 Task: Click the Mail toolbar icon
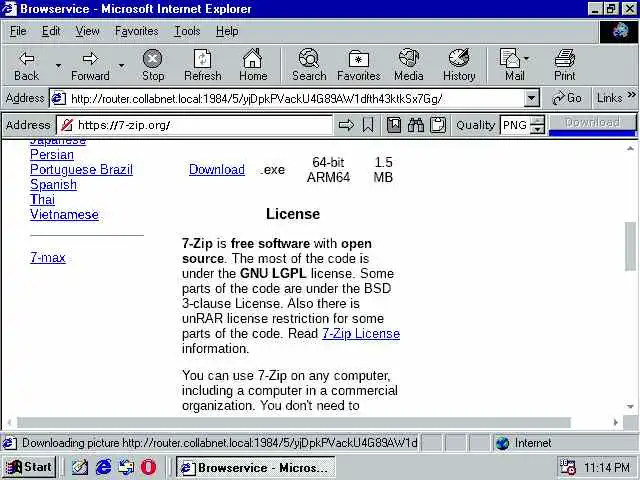[x=511, y=66]
